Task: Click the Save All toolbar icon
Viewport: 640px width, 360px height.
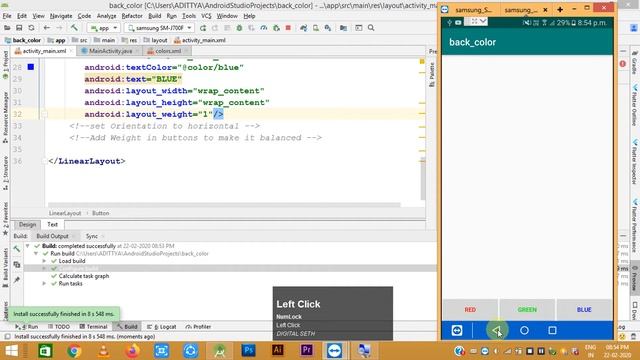Action: coord(19,28)
